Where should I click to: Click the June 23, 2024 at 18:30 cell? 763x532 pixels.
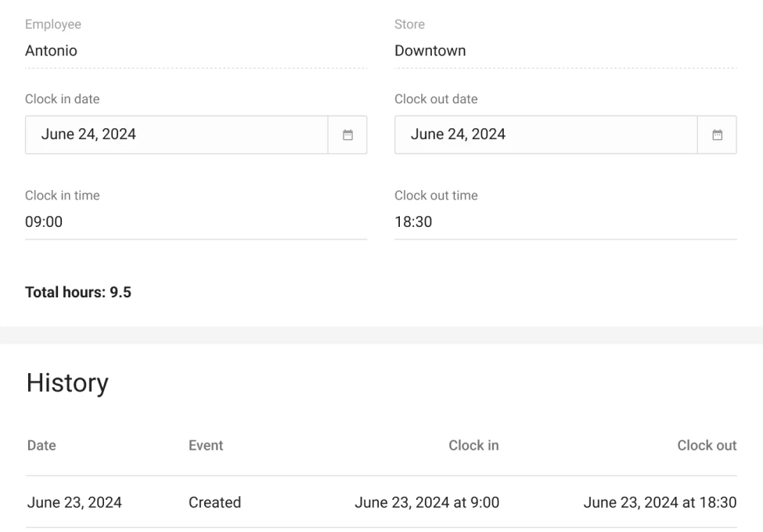(x=660, y=502)
